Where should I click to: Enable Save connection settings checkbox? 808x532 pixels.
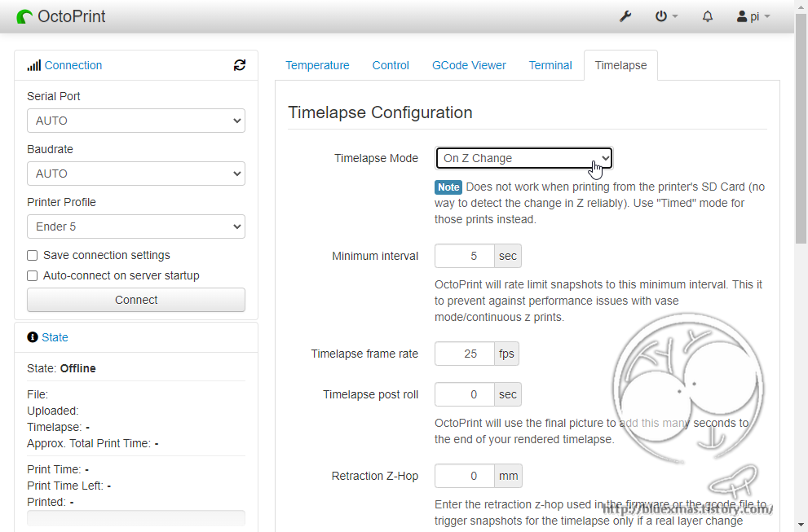[33, 256]
